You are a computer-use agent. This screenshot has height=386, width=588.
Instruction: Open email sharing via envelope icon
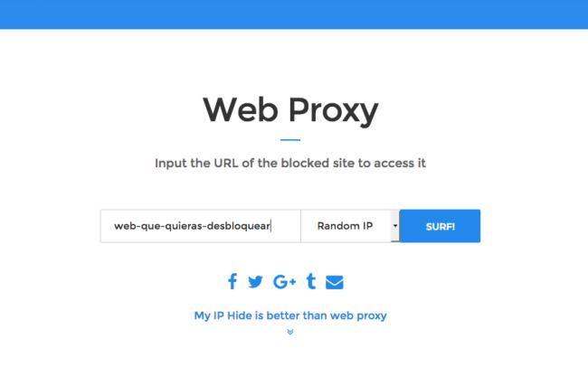pos(335,282)
